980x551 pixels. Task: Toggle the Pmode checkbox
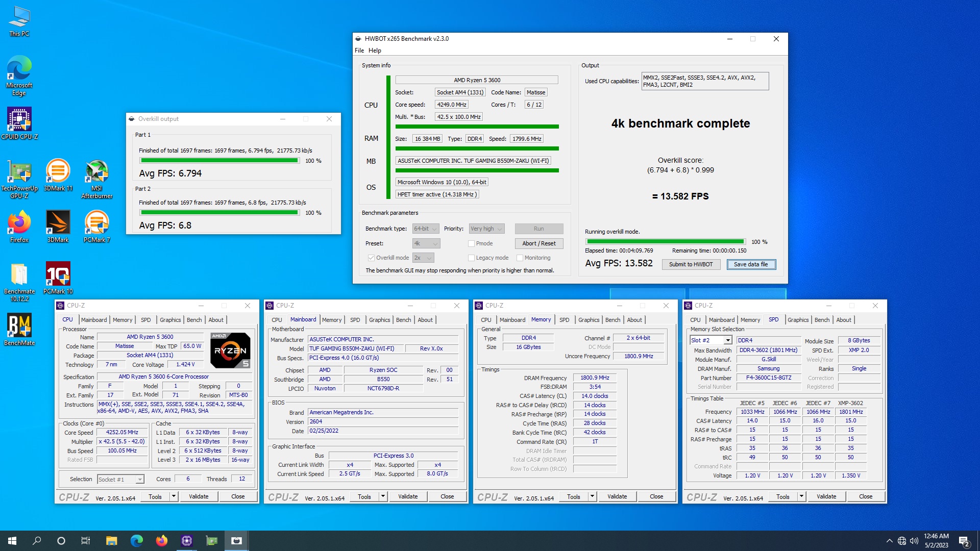[x=472, y=244]
